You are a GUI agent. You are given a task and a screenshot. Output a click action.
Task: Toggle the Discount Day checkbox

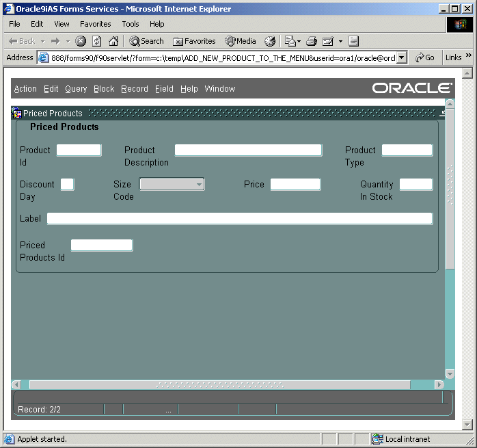coord(67,184)
